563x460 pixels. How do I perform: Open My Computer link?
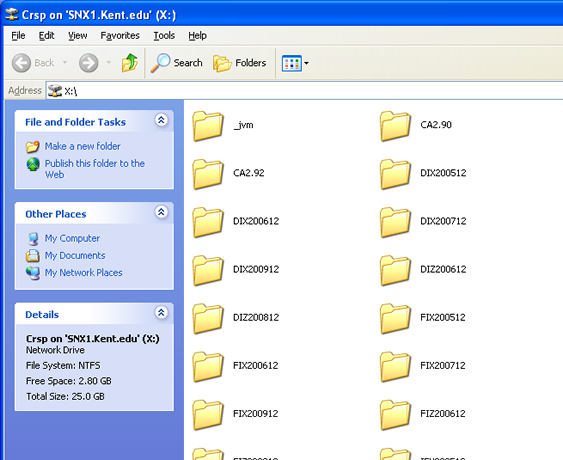72,238
